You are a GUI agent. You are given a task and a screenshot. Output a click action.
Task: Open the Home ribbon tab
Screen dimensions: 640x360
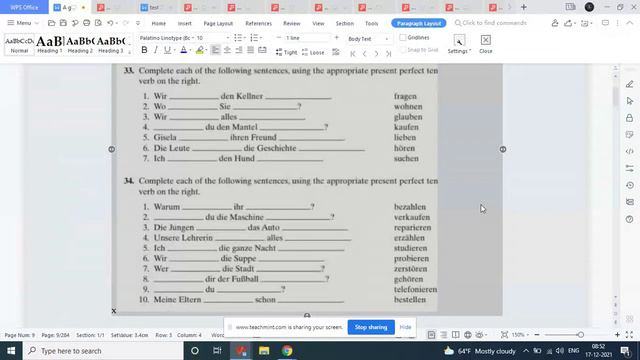pos(159,23)
